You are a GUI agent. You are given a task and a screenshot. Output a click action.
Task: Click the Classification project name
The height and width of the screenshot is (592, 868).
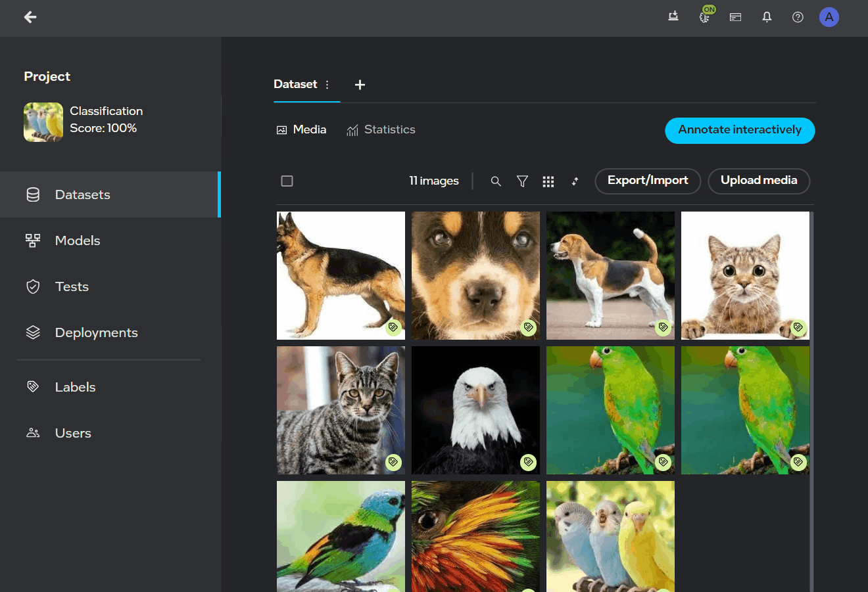[x=107, y=111]
